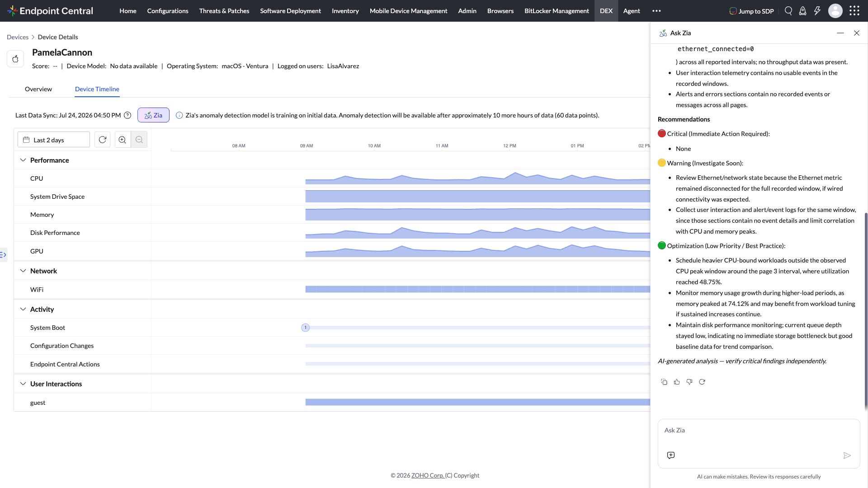
Task: Click the Zia button
Action: 153,115
